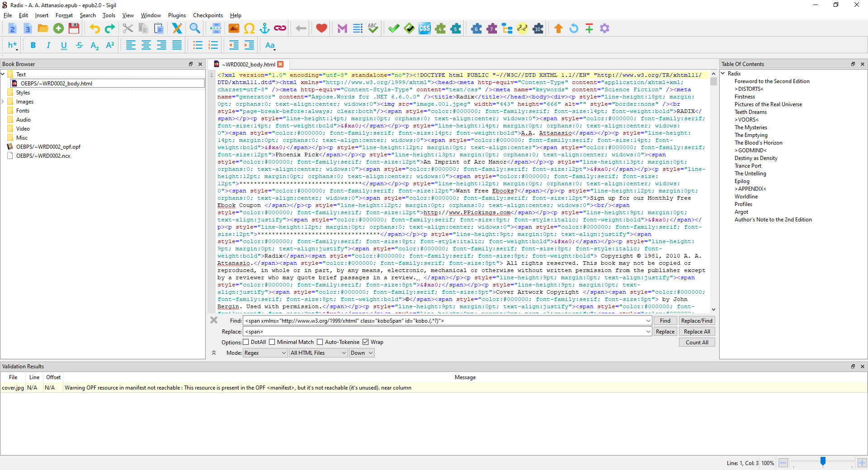
Task: Open the Replace field history dropdown
Action: [x=648, y=332]
